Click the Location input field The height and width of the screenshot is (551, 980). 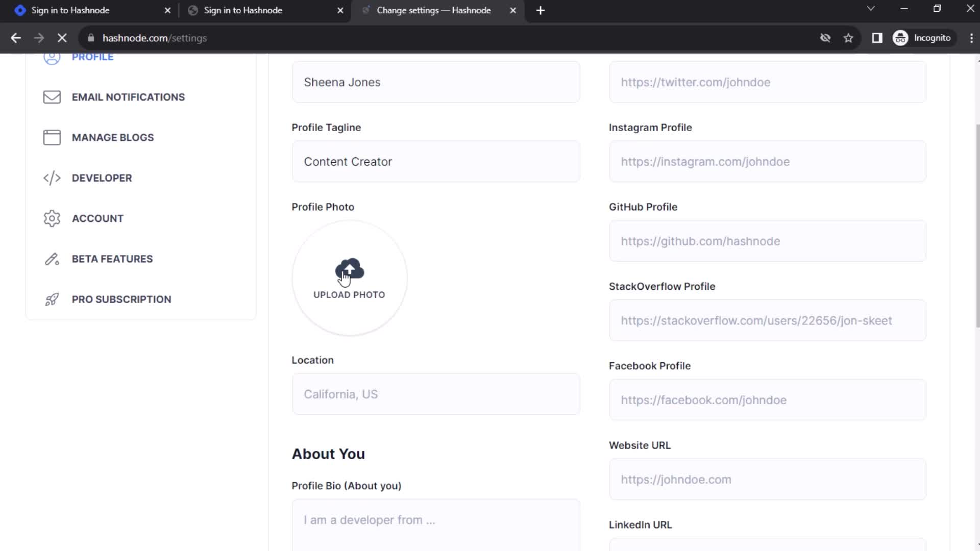436,394
